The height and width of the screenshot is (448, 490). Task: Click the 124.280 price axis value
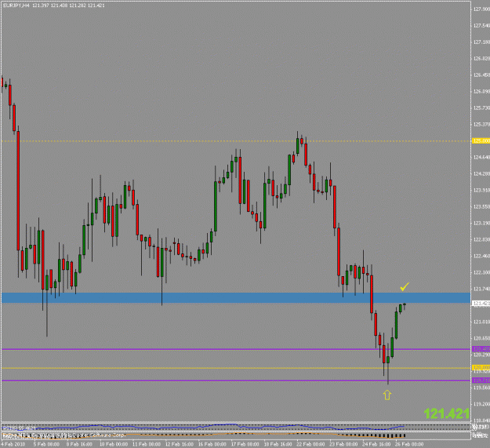tap(481, 174)
